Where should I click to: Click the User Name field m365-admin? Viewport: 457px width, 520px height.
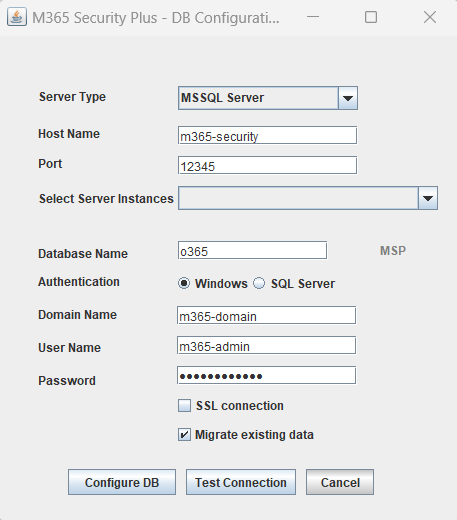point(267,345)
